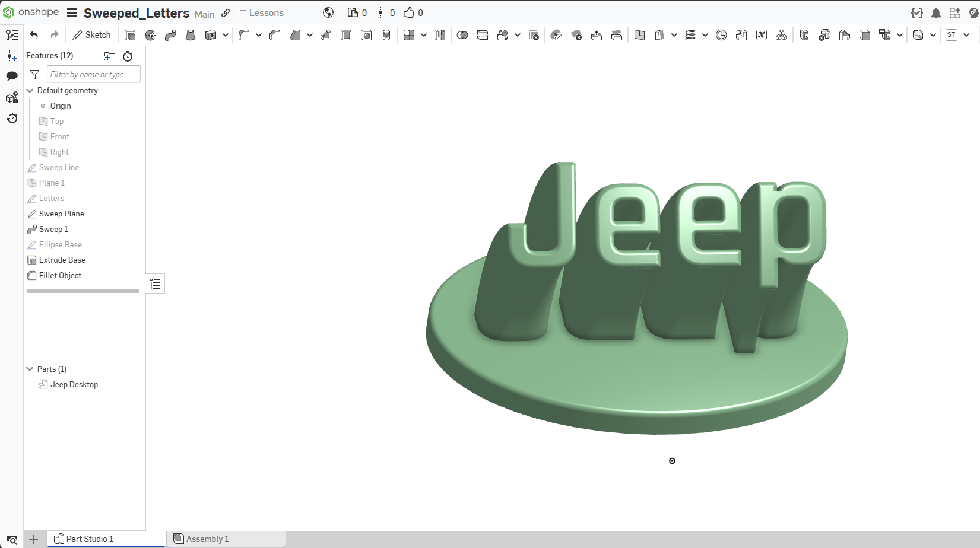Select the Replace face tool
The image size is (980, 548).
coord(617,35)
